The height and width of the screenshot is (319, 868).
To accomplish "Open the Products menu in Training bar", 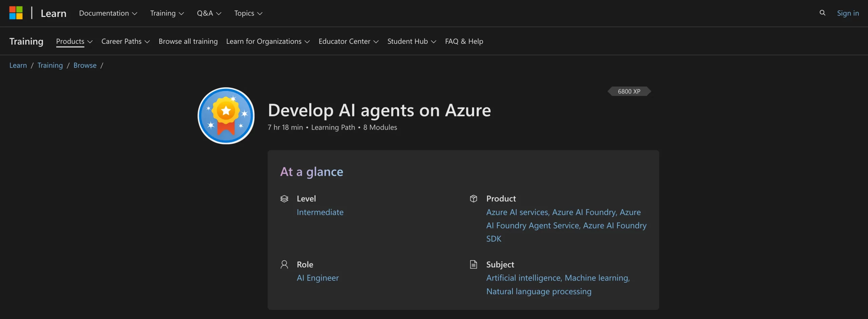I will pos(74,41).
